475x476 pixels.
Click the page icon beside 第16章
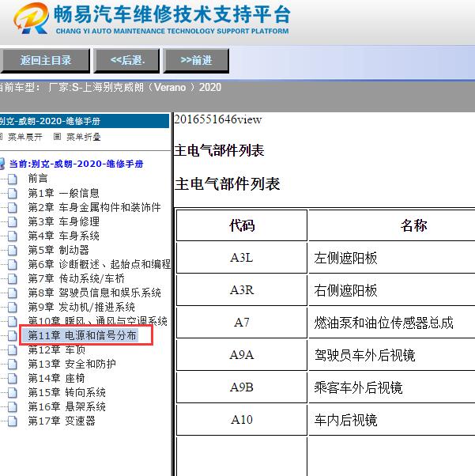point(13,406)
